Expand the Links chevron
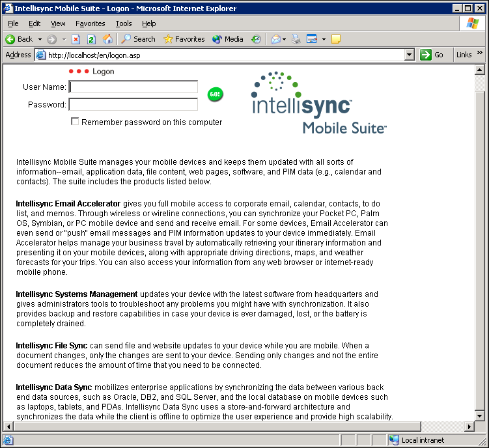489x448 pixels. (x=480, y=52)
